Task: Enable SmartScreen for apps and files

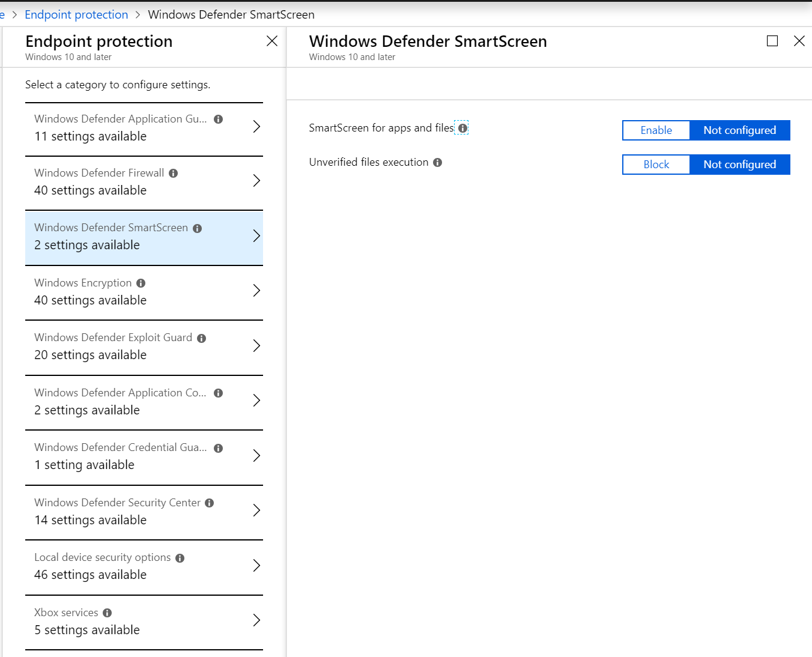Action: click(656, 130)
